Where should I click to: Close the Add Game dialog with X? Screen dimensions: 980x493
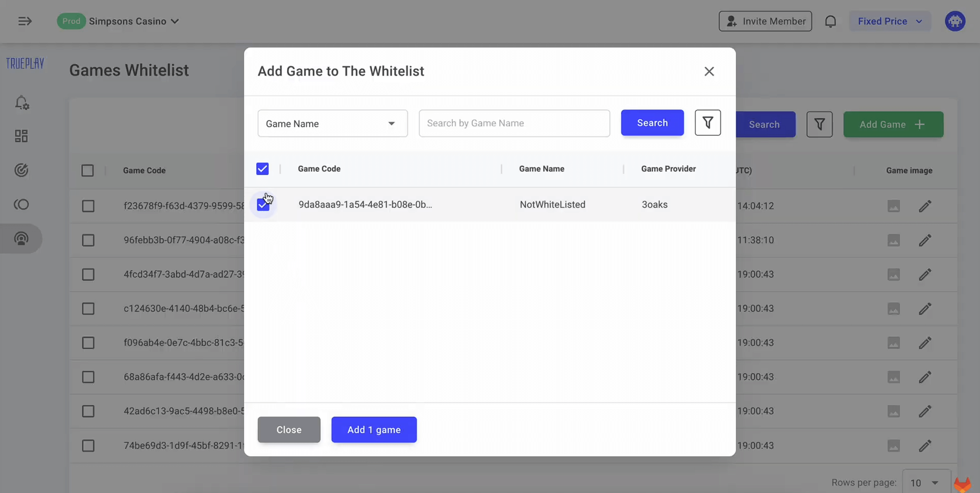point(709,71)
